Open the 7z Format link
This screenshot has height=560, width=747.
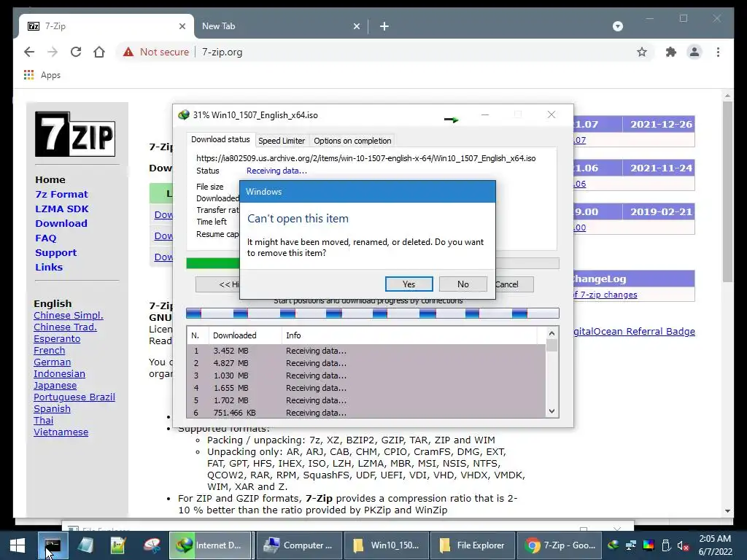click(x=61, y=194)
